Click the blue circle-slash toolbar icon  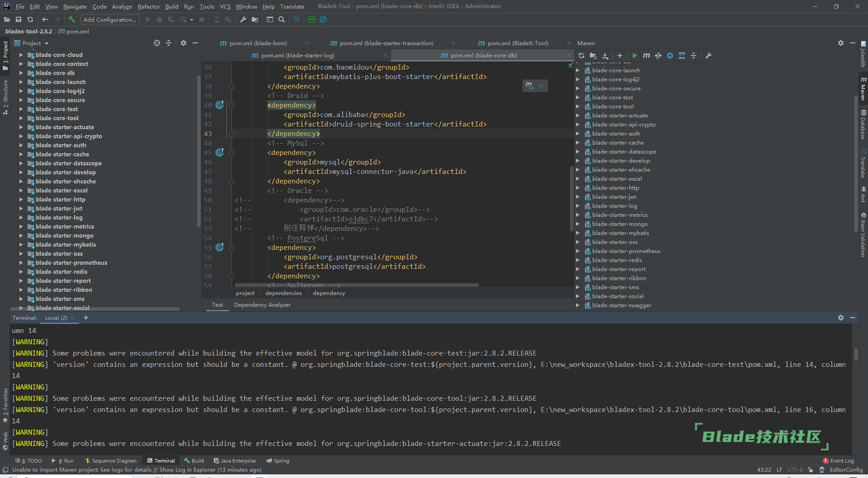323,19
